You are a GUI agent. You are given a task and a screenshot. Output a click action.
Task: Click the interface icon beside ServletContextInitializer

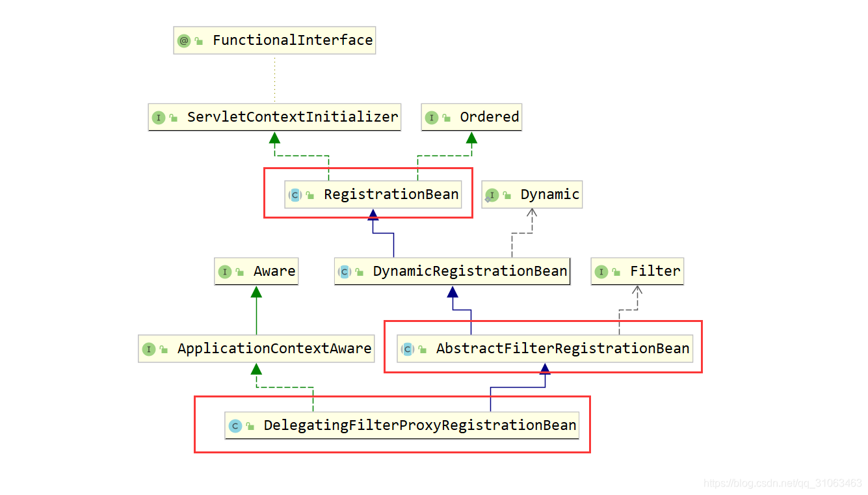click(x=159, y=117)
